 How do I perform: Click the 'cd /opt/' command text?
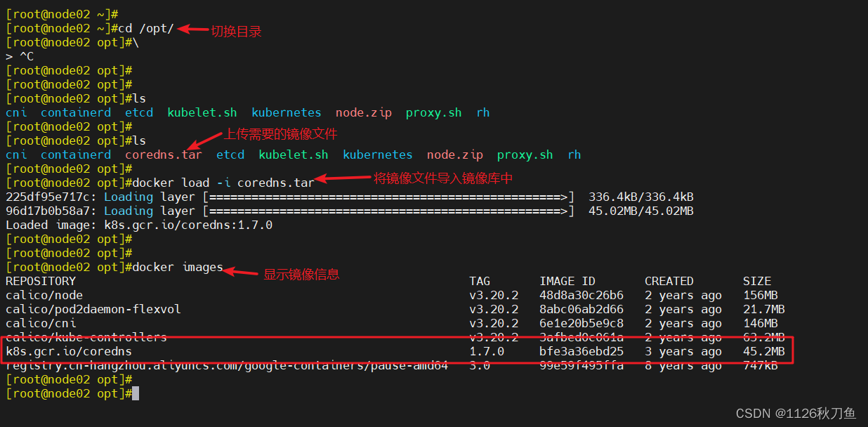tap(146, 28)
